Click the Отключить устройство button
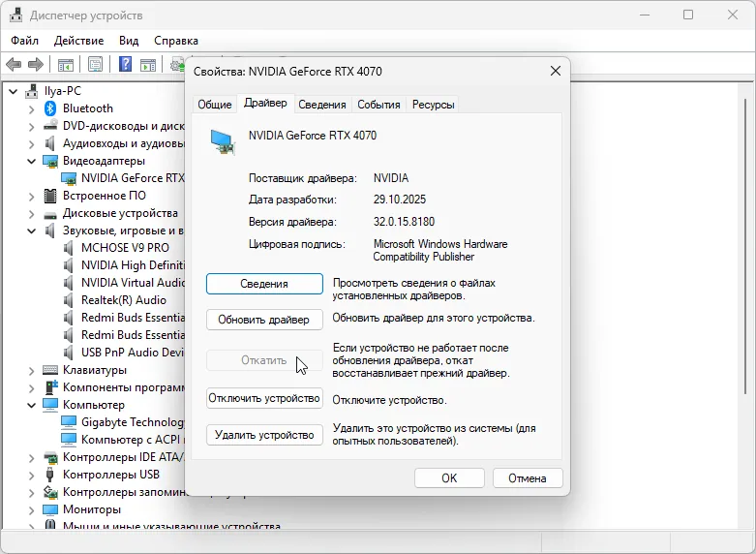This screenshot has height=554, width=756. (x=264, y=398)
